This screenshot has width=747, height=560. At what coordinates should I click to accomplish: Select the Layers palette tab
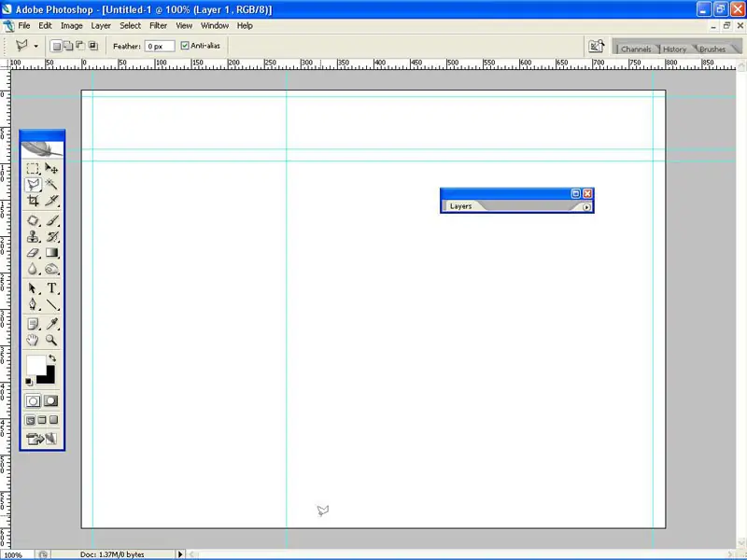pos(460,206)
